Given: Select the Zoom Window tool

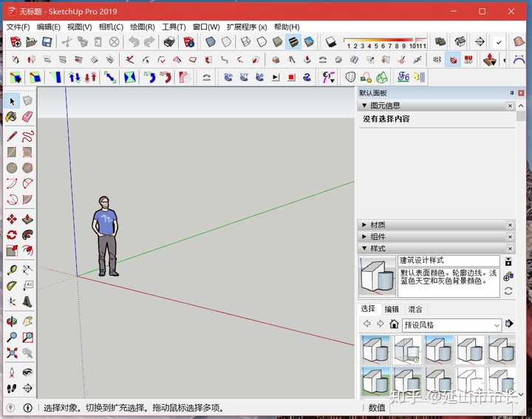Looking at the screenshot, I should pyautogui.click(x=27, y=337).
